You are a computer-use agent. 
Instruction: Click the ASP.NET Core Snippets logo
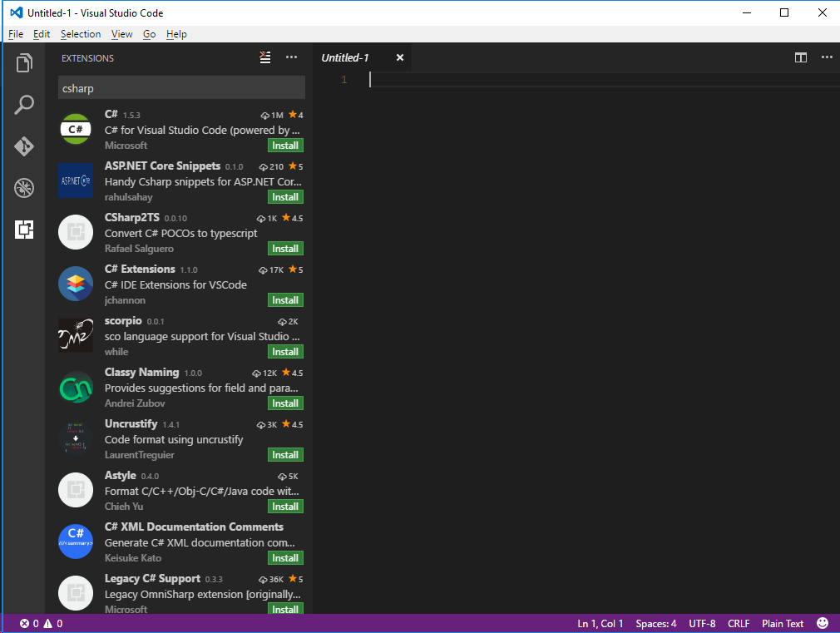coord(76,181)
